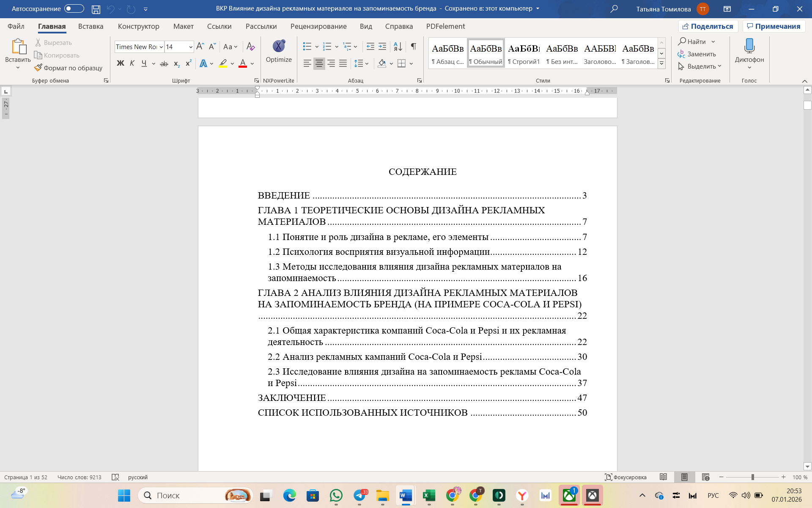812x508 pixels.
Task: Show paragraph marks with pilcrow icon
Action: click(413, 46)
